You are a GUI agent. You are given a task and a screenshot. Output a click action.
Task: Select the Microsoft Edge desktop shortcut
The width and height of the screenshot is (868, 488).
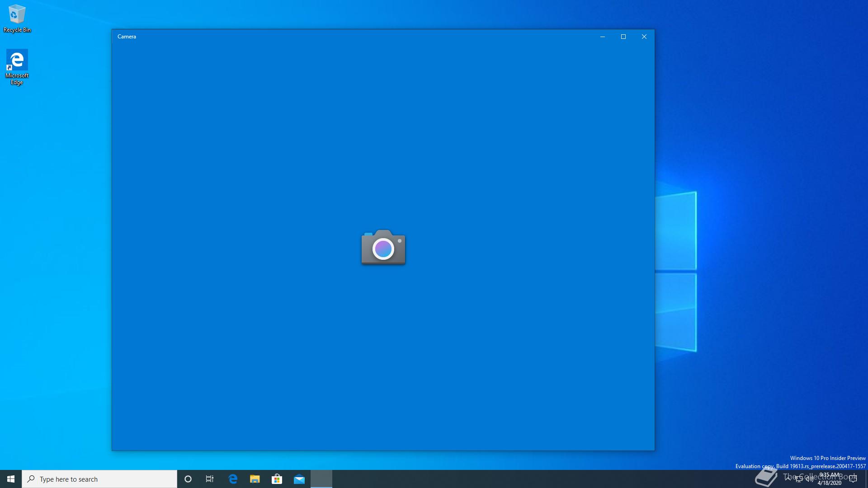tap(17, 67)
